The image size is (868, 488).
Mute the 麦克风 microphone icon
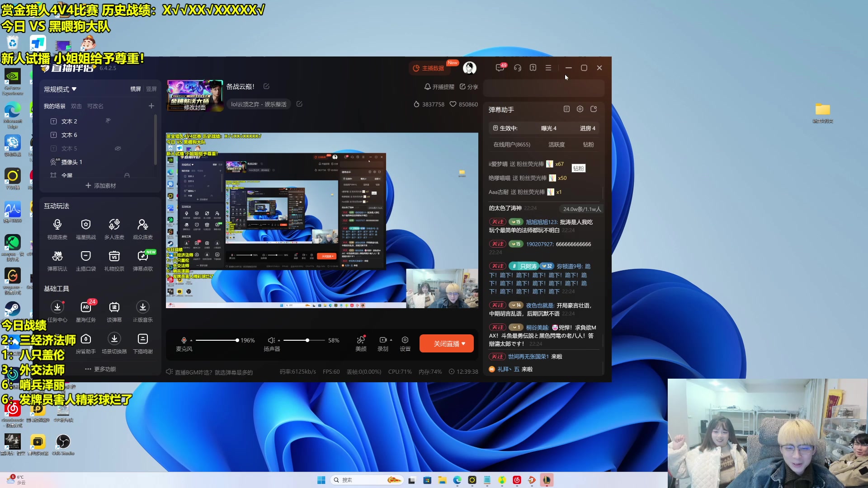pyautogui.click(x=184, y=340)
